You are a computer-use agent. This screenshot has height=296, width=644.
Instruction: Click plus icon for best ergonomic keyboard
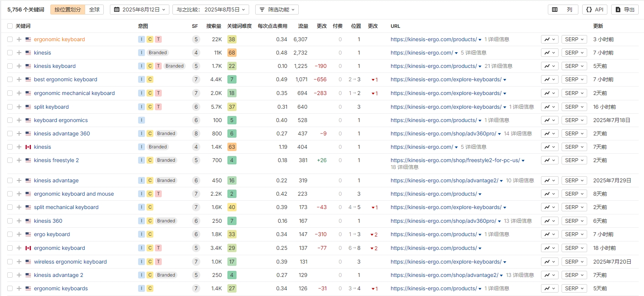(19, 79)
